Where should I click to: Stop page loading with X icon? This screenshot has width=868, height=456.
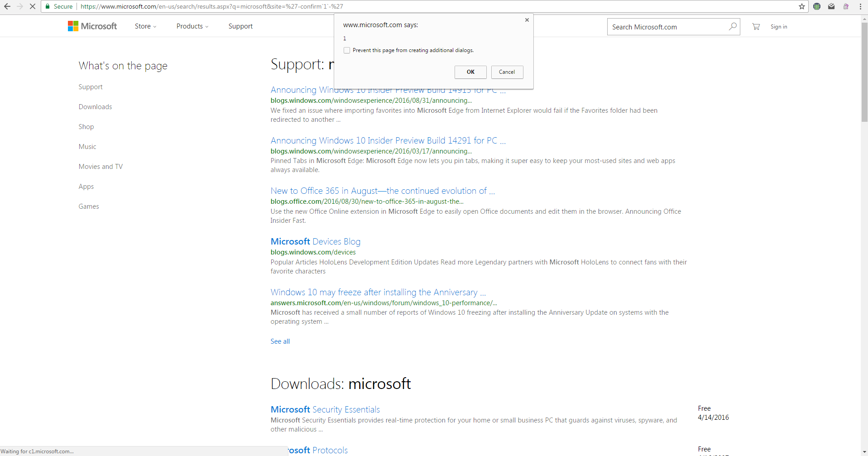click(33, 6)
